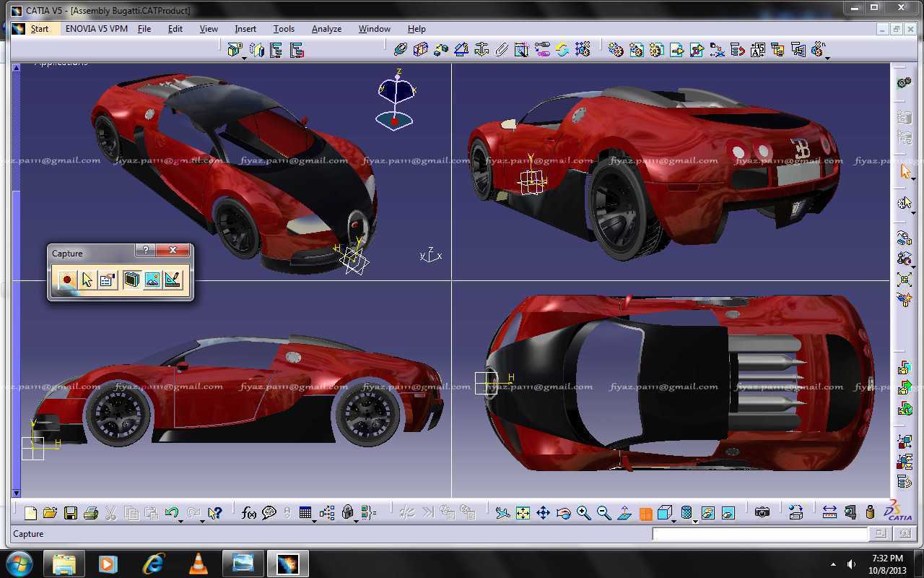Click the anchor Fix Component icon
The width and height of the screenshot is (924, 578).
point(481,49)
